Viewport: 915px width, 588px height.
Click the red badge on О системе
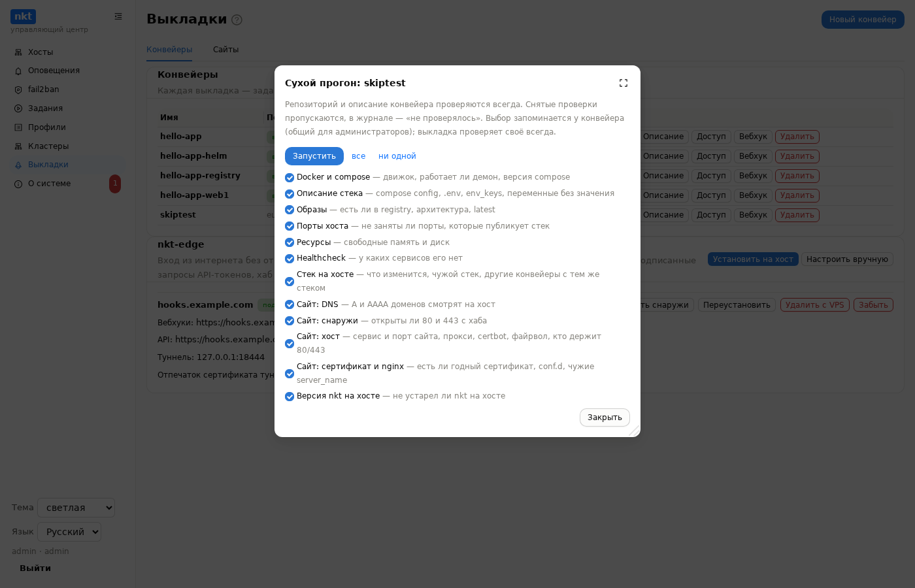coord(115,184)
